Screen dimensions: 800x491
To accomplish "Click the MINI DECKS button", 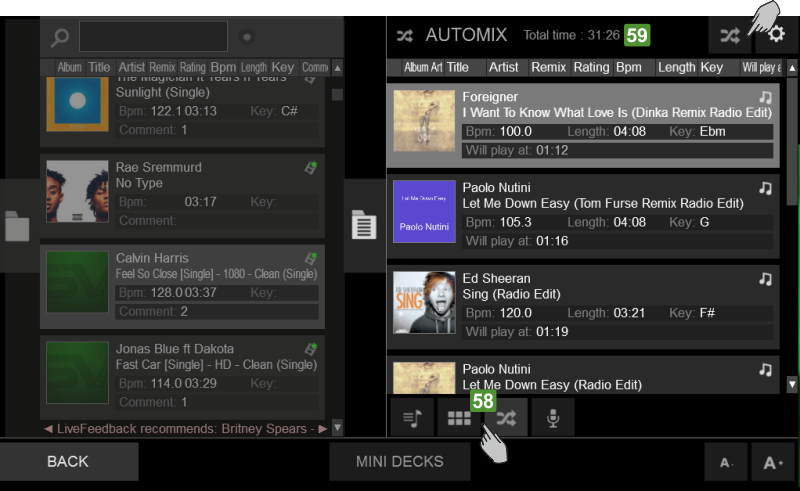I will pyautogui.click(x=399, y=462).
